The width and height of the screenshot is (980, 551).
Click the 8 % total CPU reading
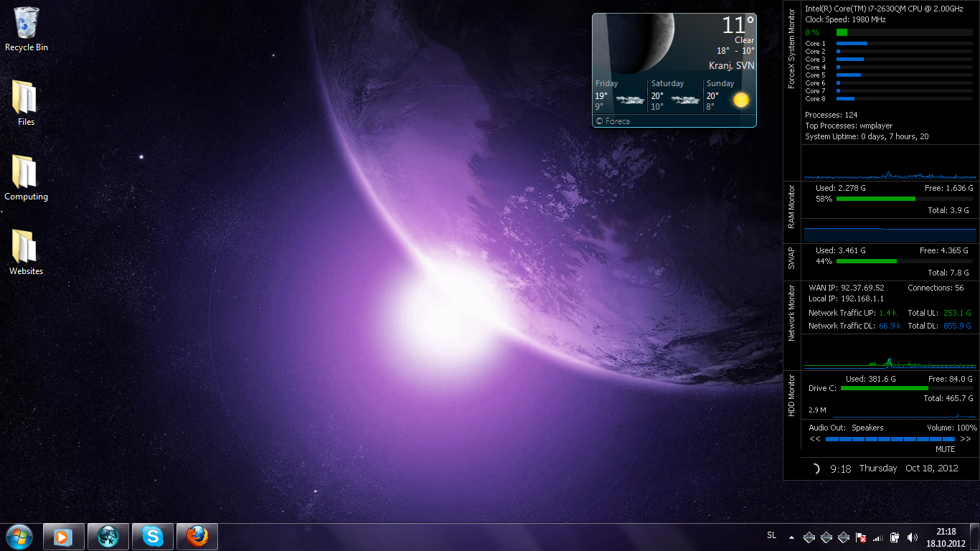[x=812, y=32]
